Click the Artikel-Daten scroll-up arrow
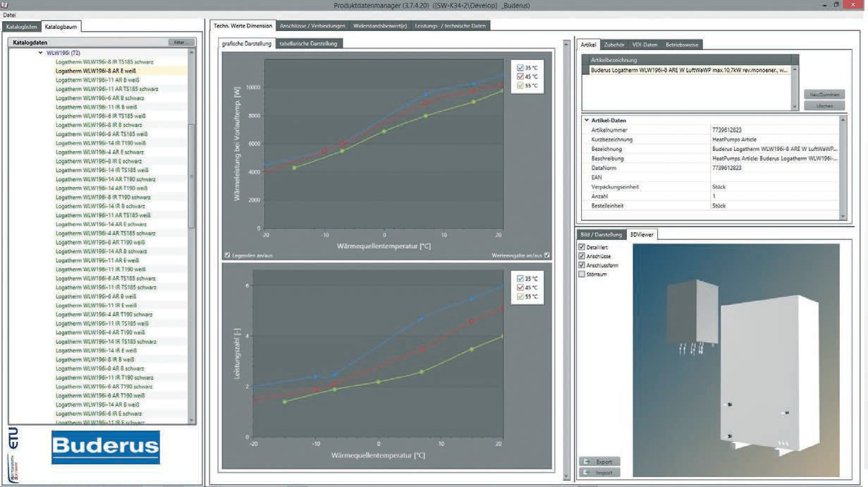Image resolution: width=868 pixels, height=487 pixels. click(x=843, y=121)
